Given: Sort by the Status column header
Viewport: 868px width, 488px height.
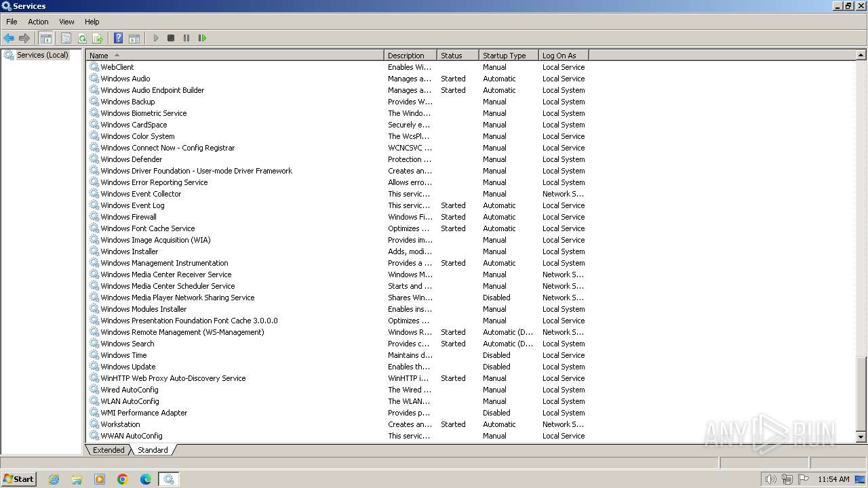Looking at the screenshot, I should (x=458, y=56).
